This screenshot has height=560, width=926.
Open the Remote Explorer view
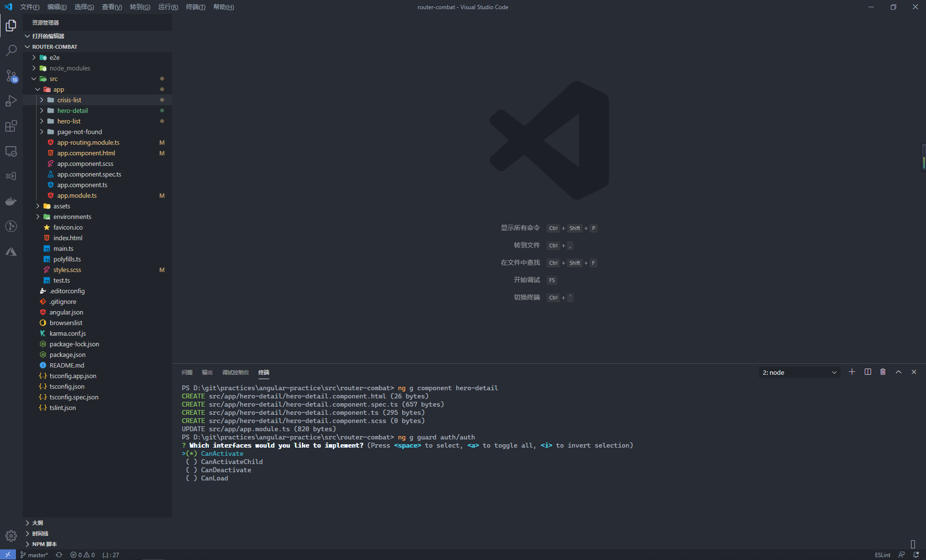pos(11,151)
